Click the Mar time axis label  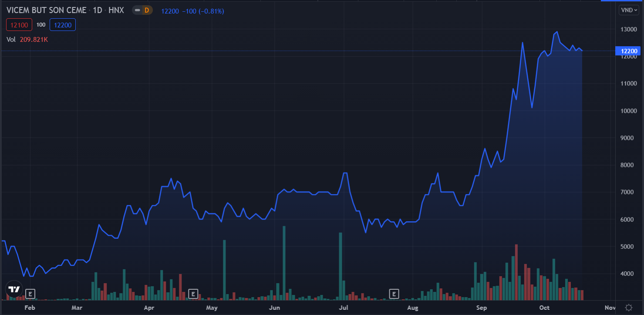(77, 308)
